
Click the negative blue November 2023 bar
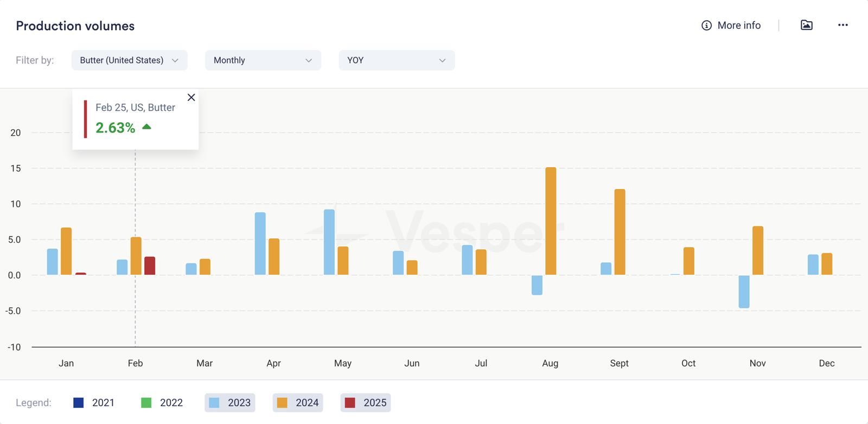point(744,292)
